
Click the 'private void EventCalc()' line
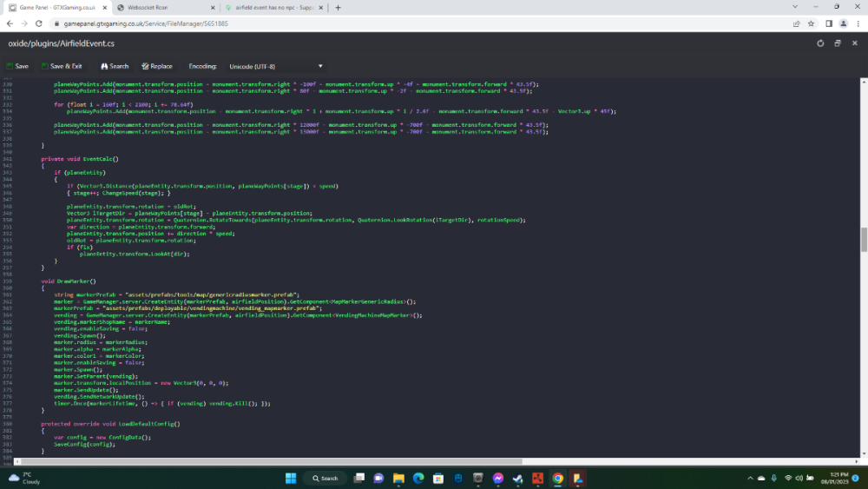(80, 159)
